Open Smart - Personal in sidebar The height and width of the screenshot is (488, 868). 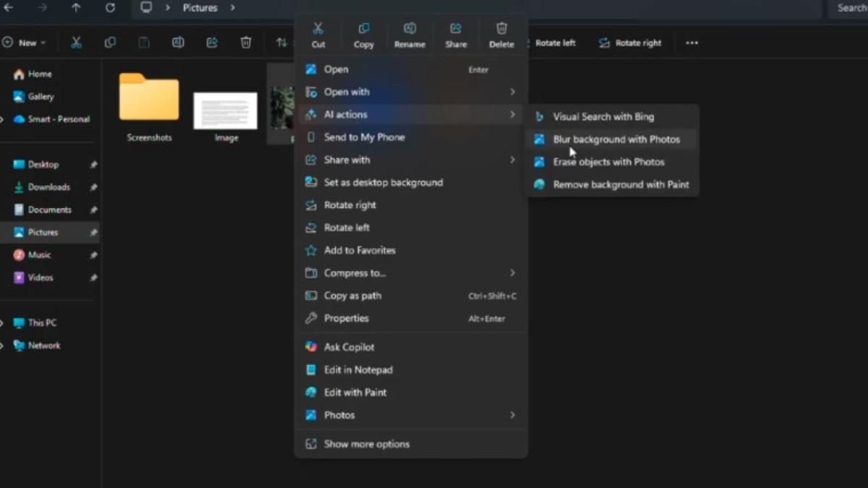tap(51, 119)
